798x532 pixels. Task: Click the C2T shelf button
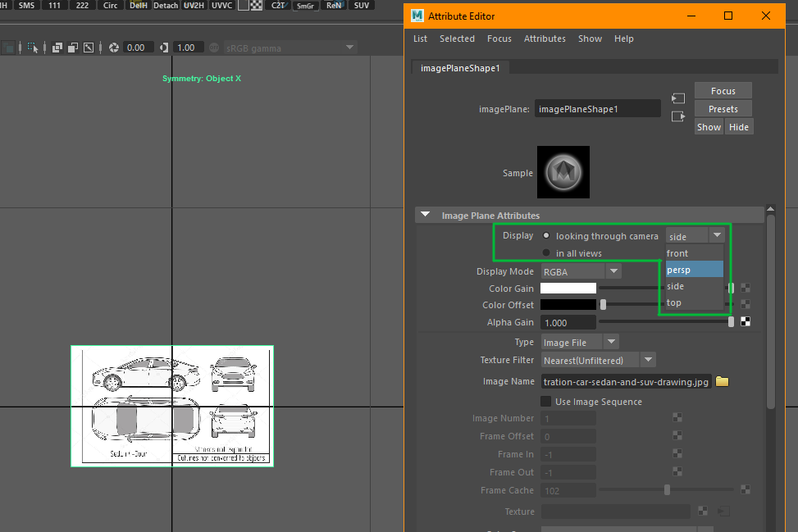(x=279, y=5)
